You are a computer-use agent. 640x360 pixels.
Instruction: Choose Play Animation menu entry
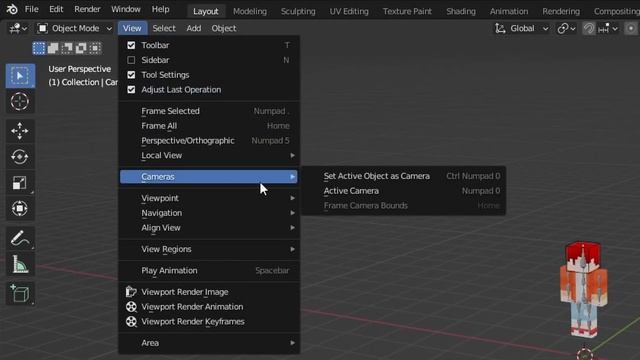(x=209, y=271)
